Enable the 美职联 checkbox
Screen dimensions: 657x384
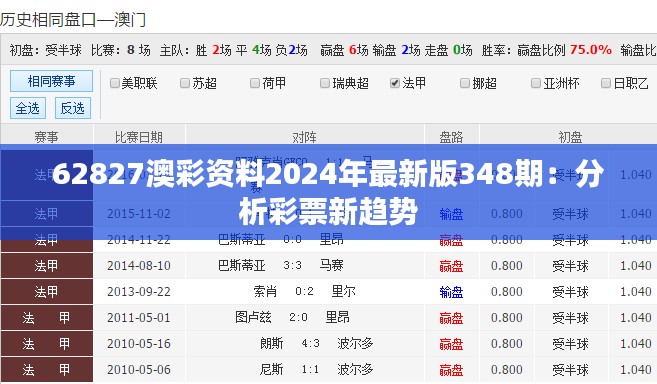[114, 83]
